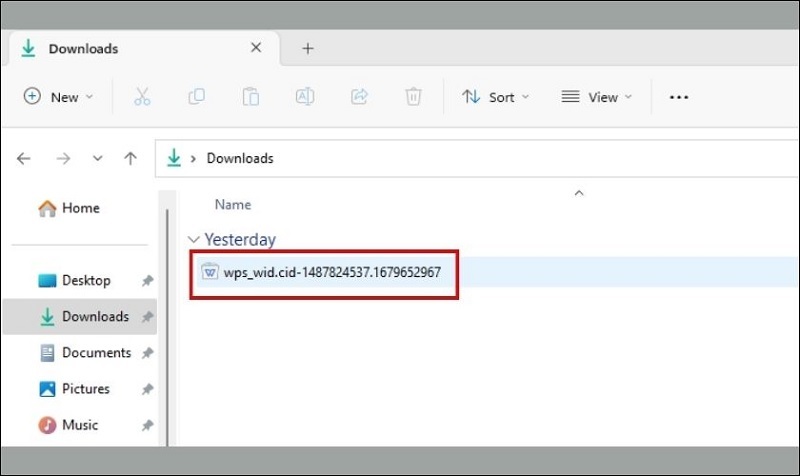Click the Cut scissors icon
The image size is (800, 476).
click(141, 97)
